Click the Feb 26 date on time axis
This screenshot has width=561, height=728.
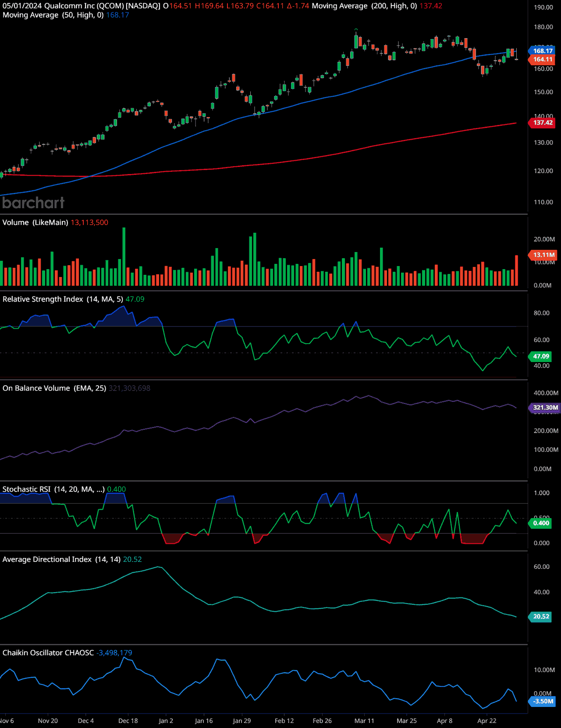tap(322, 721)
